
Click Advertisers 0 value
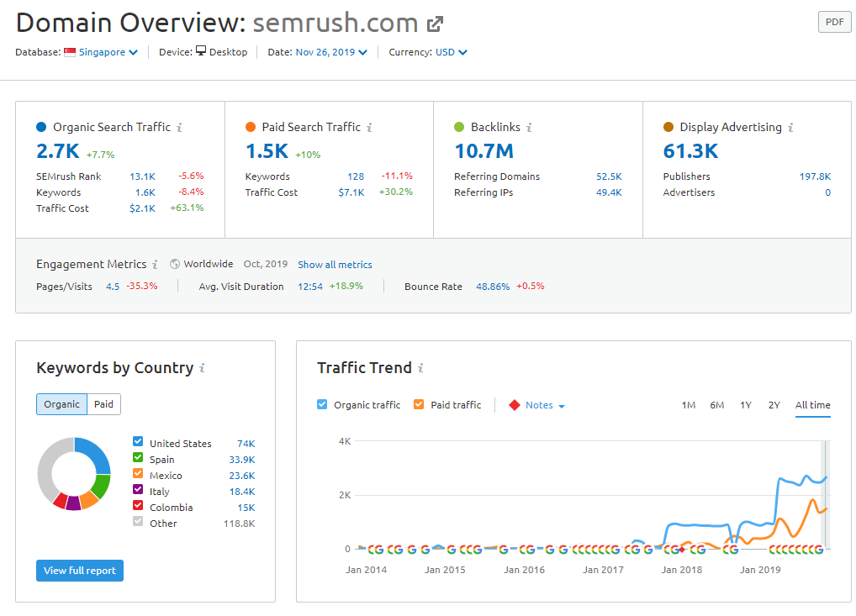coord(827,192)
